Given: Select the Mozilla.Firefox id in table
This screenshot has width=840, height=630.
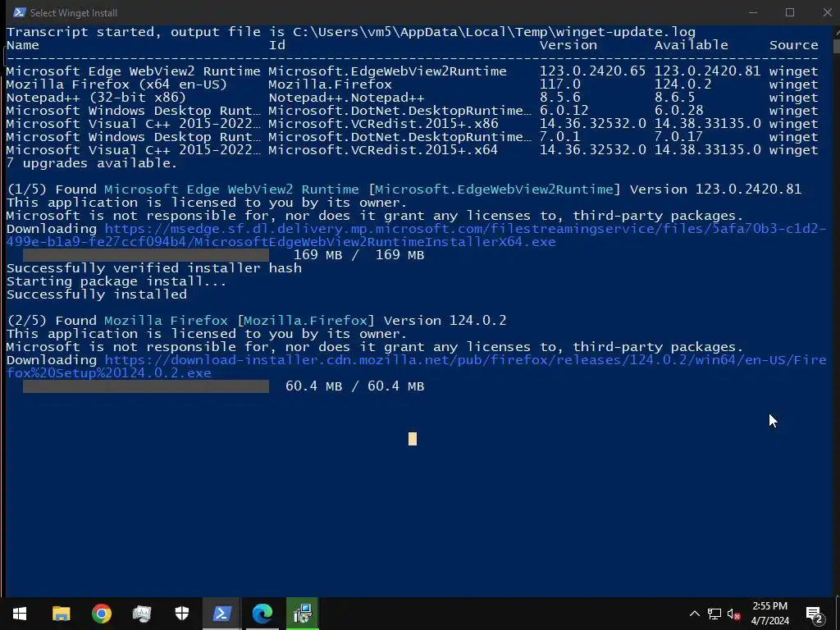Looking at the screenshot, I should point(330,84).
